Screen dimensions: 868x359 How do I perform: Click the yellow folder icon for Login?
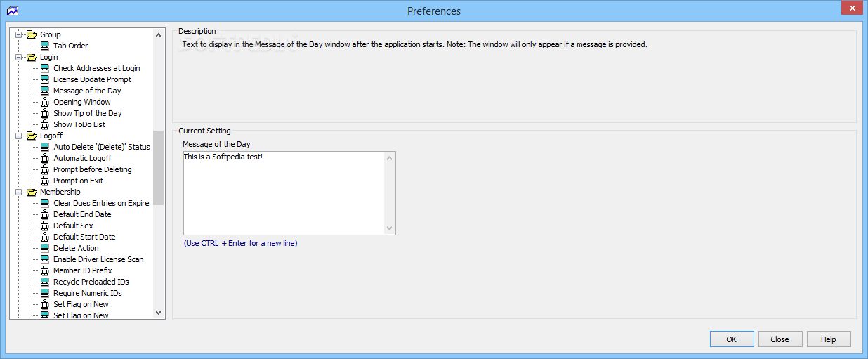tap(32, 57)
